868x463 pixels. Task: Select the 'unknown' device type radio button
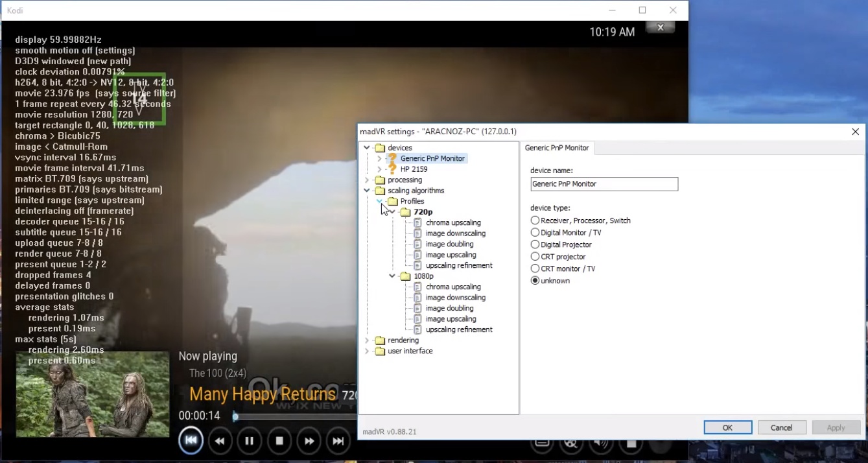click(x=535, y=281)
